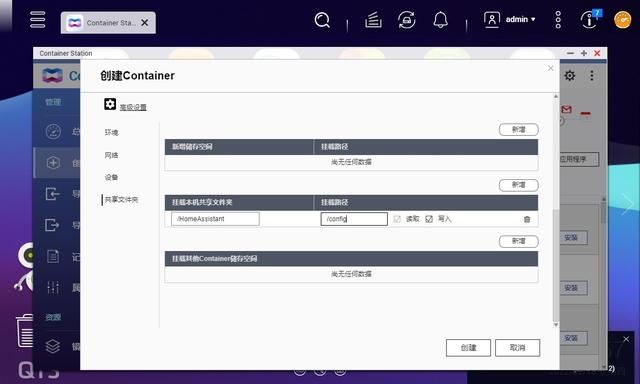The image size is (640, 384).
Task: Click the 取消 cancel button
Action: coord(517,348)
